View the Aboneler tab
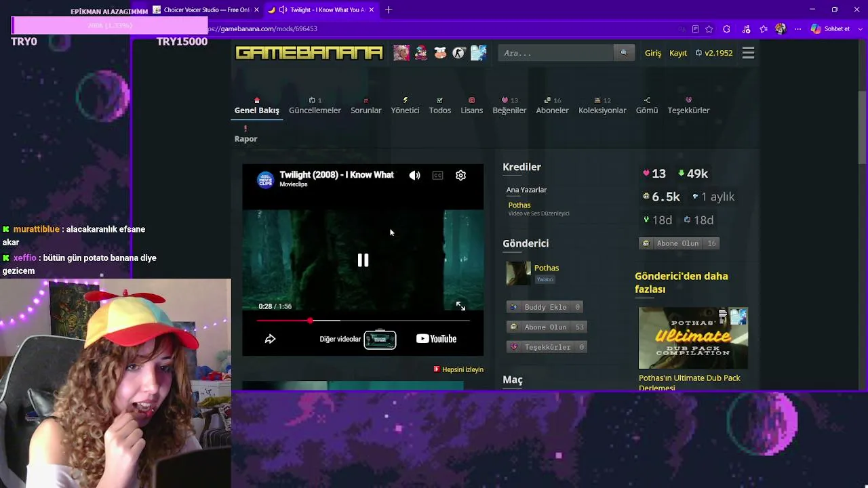Screen dimensions: 868x488 pyautogui.click(x=552, y=106)
